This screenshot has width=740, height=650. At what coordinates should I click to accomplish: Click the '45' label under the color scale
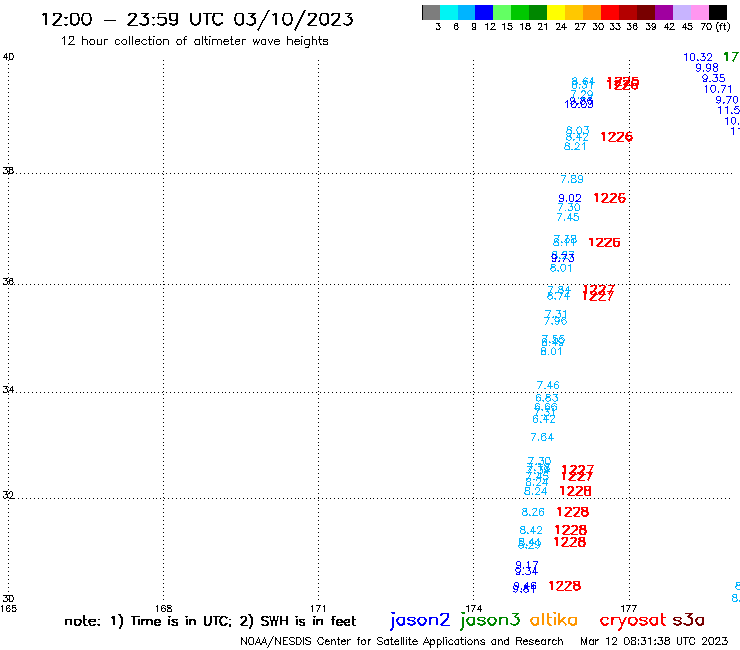(x=687, y=26)
